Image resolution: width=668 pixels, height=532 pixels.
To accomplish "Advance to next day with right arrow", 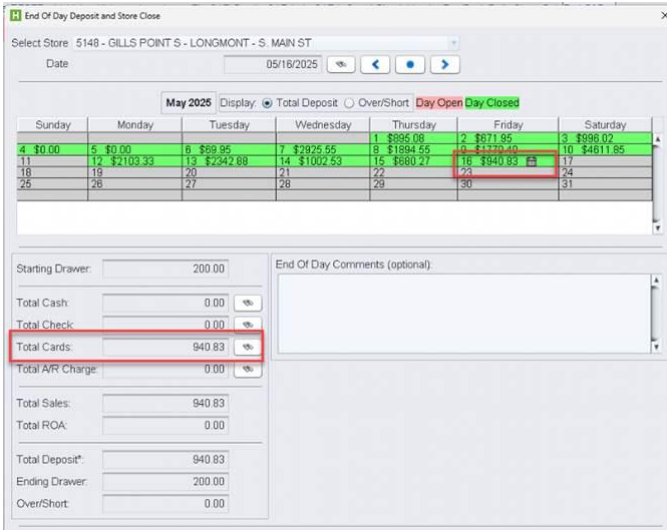I will pyautogui.click(x=443, y=64).
